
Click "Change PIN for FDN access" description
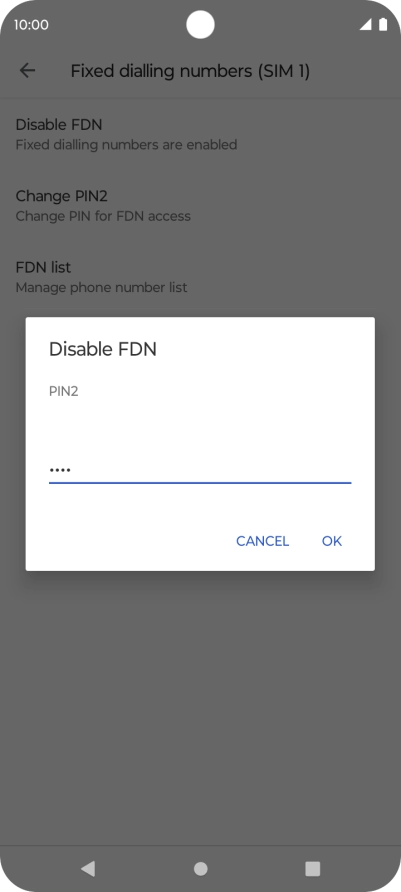(103, 216)
